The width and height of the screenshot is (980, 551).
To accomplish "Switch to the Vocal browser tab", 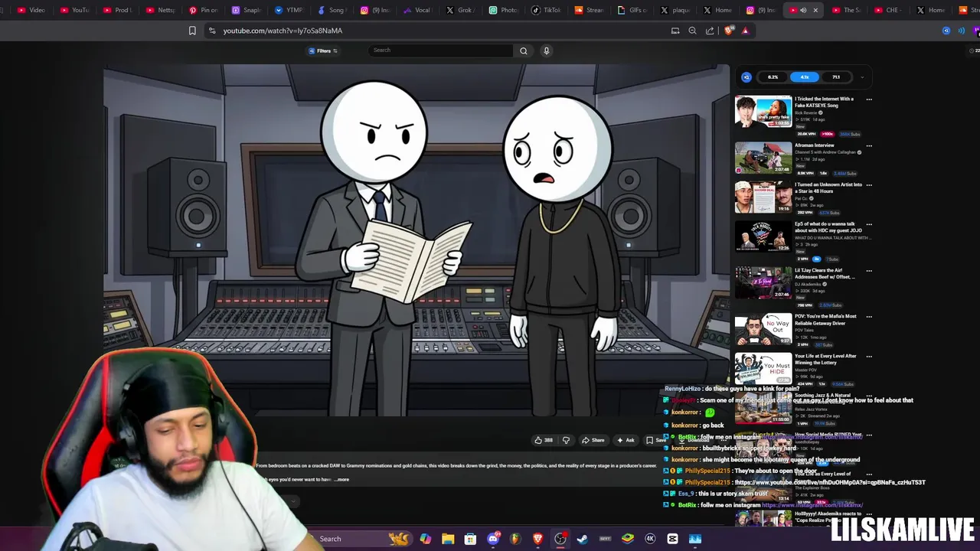I will (x=416, y=10).
